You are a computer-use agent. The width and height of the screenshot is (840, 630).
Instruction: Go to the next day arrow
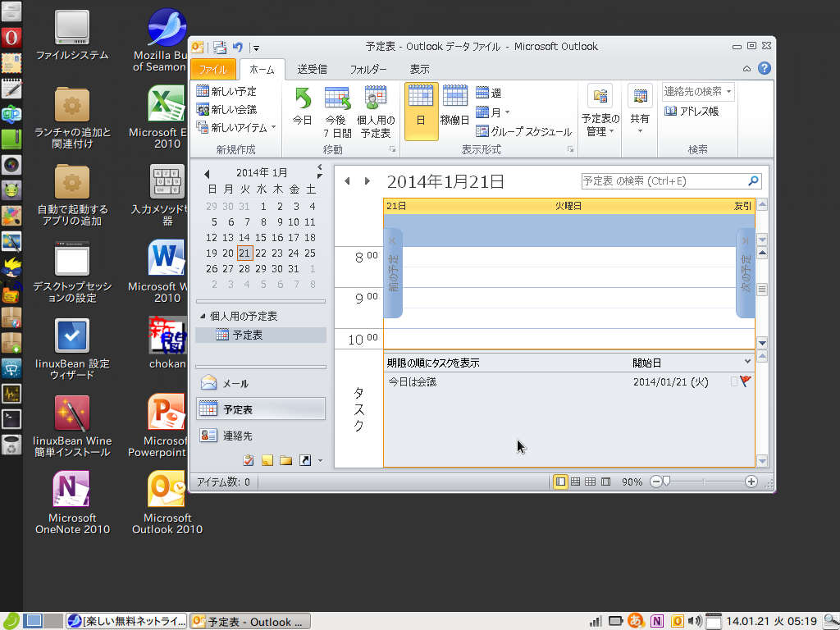pyautogui.click(x=367, y=181)
